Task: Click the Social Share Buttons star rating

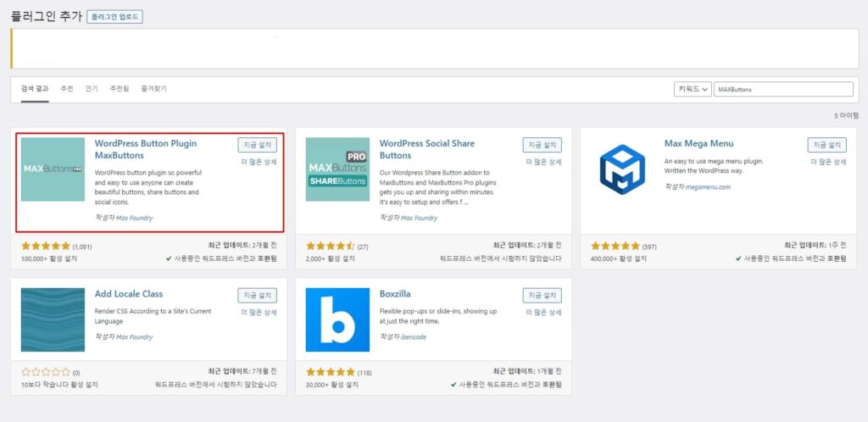Action: (331, 246)
